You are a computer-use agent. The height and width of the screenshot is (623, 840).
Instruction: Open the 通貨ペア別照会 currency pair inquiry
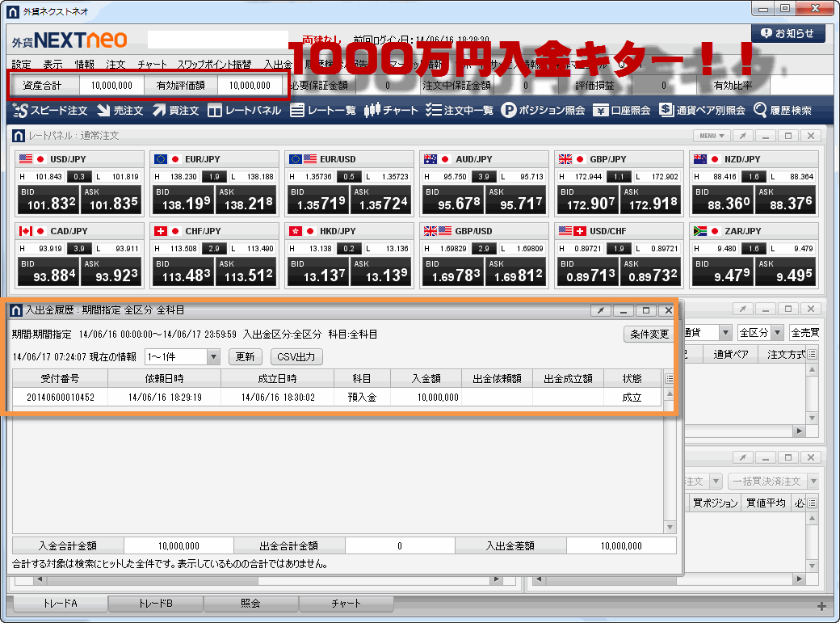(x=702, y=111)
